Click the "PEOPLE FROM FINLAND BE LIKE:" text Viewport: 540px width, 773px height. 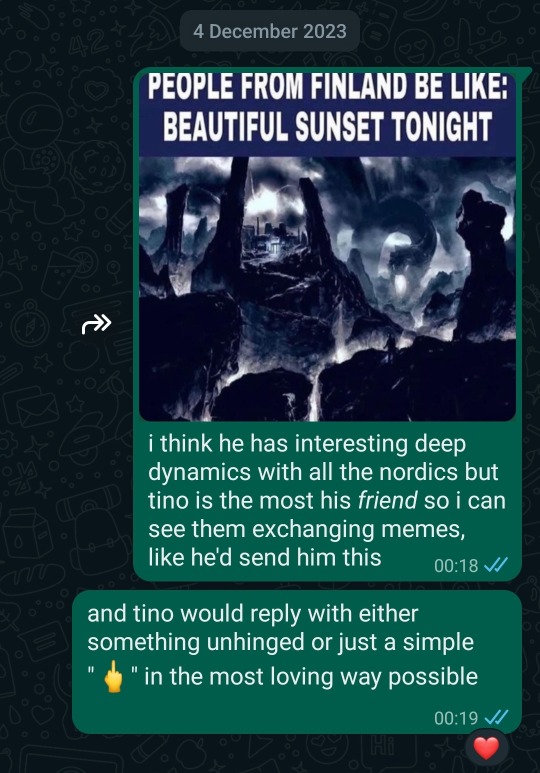click(x=327, y=87)
